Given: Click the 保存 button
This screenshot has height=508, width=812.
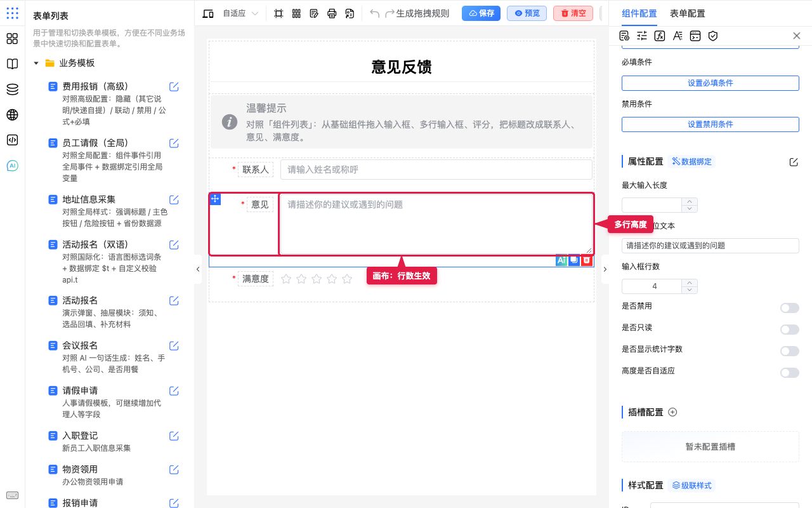Looking at the screenshot, I should 481,13.
